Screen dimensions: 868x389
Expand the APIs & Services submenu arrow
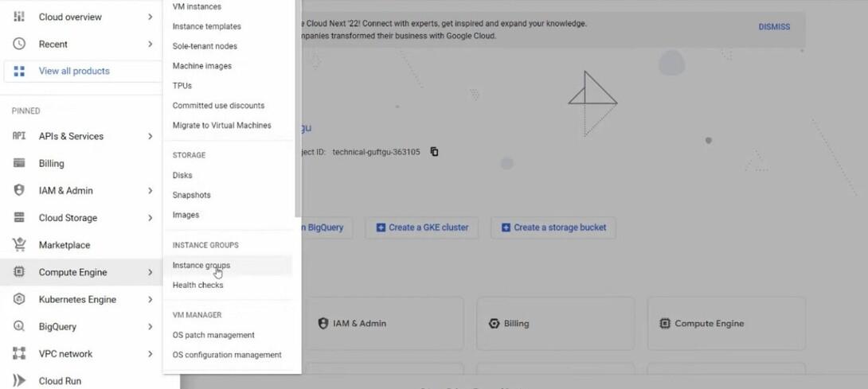point(150,136)
